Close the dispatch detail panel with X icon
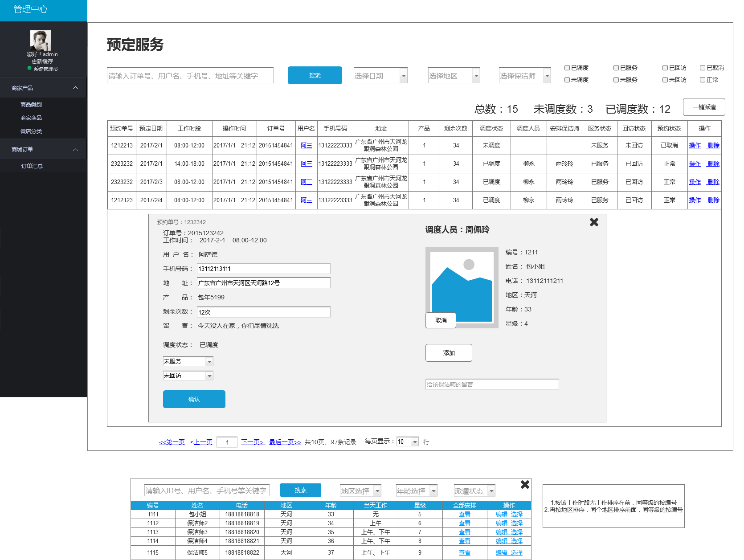The height and width of the screenshot is (560, 744). [x=594, y=222]
